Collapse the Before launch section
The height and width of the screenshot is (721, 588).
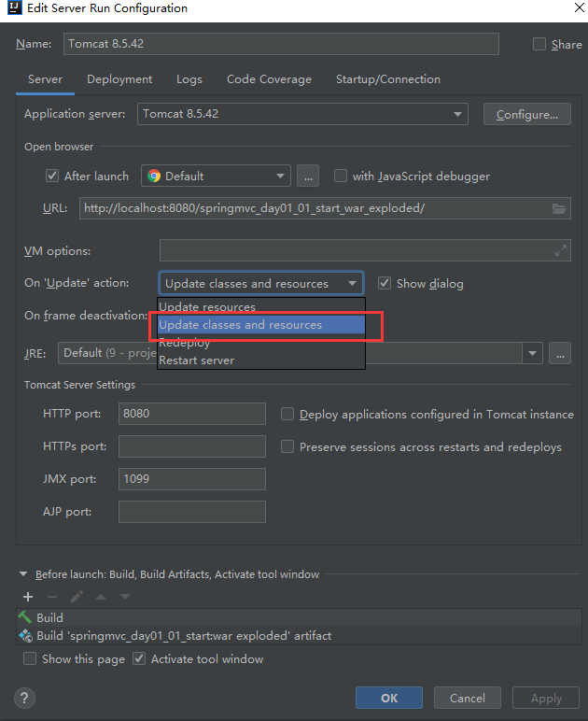click(x=23, y=574)
